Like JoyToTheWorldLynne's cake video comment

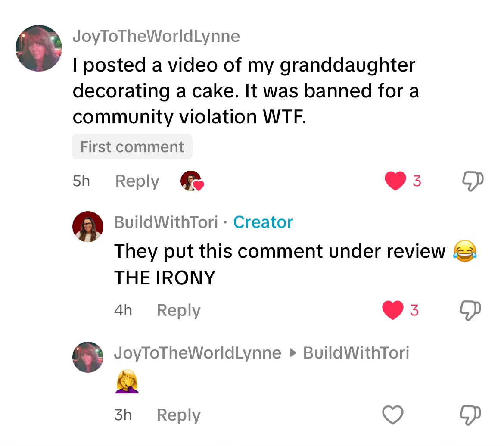click(395, 181)
